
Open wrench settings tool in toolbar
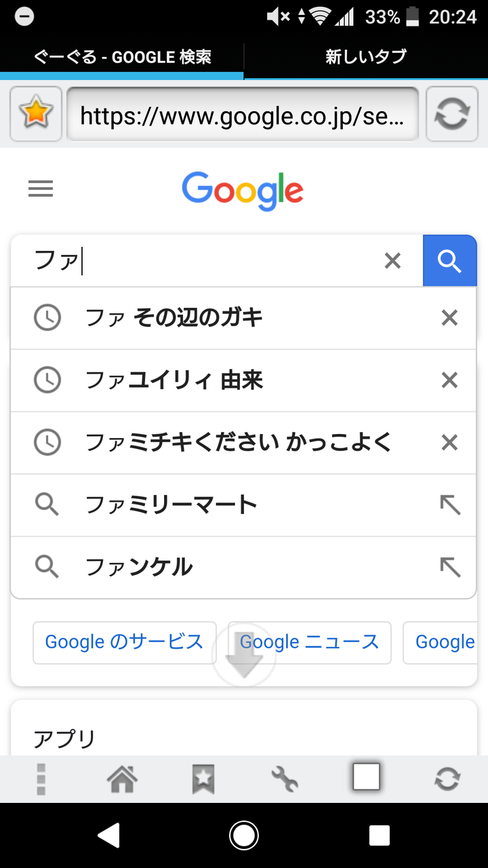(x=285, y=778)
